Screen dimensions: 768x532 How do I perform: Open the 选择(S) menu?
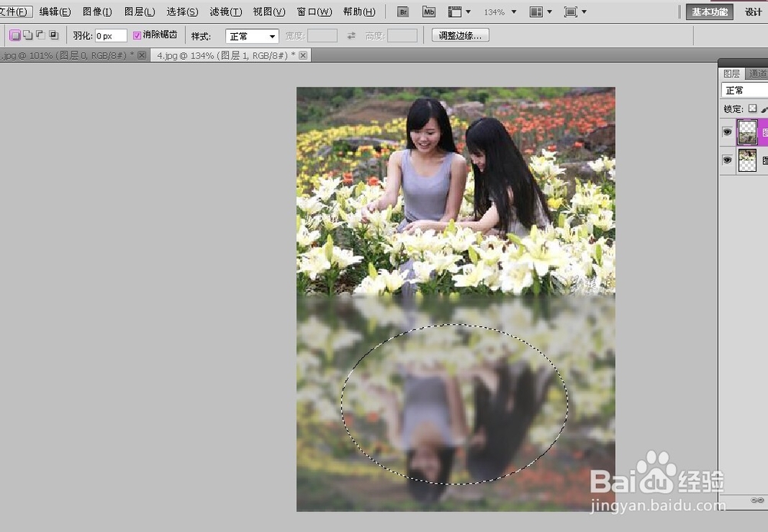[x=182, y=12]
